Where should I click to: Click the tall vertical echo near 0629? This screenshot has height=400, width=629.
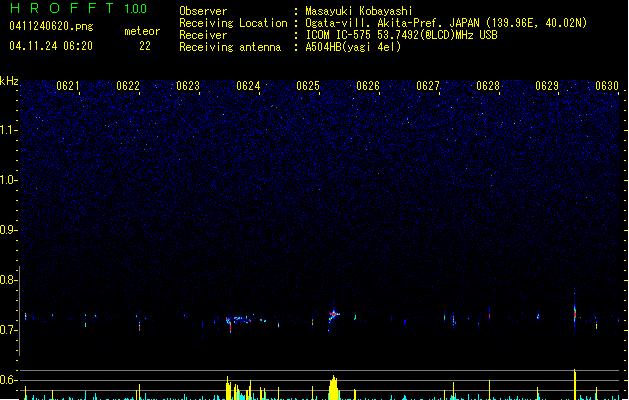click(575, 313)
